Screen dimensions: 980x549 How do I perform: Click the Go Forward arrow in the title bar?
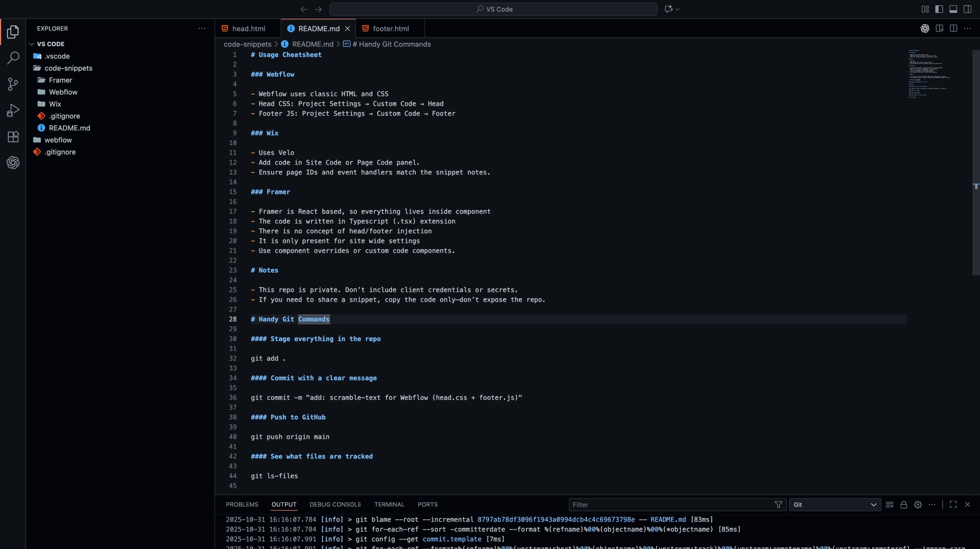click(x=318, y=9)
